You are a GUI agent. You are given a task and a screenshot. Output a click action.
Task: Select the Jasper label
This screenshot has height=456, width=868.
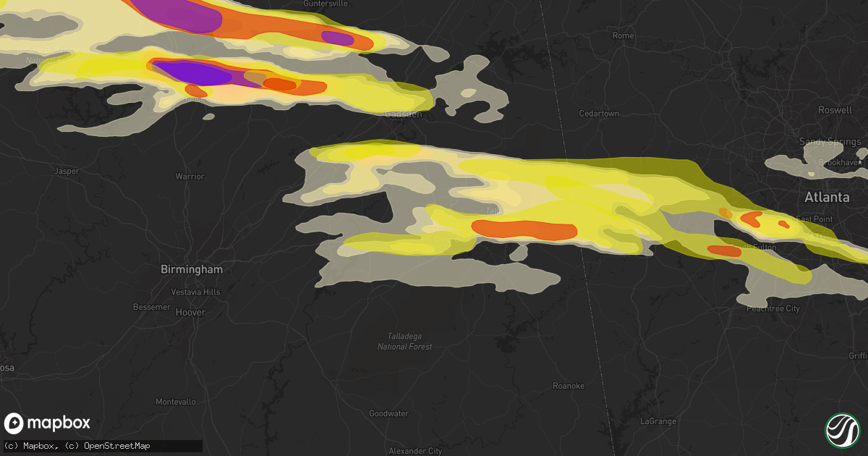coord(67,172)
